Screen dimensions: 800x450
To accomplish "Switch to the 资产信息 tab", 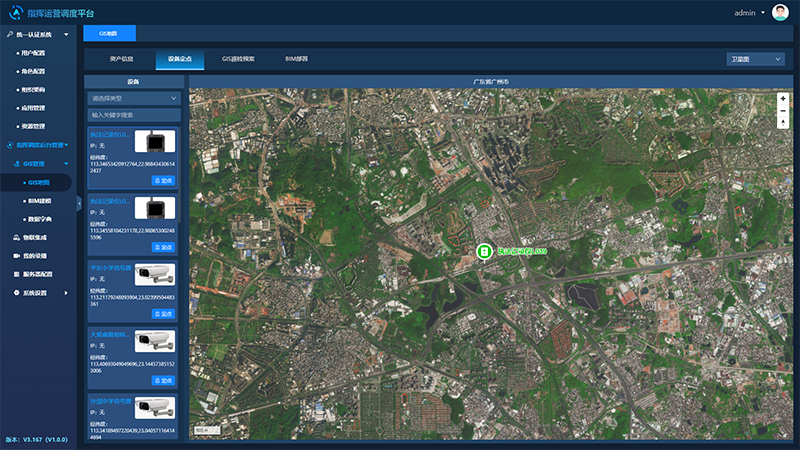I will click(x=123, y=59).
